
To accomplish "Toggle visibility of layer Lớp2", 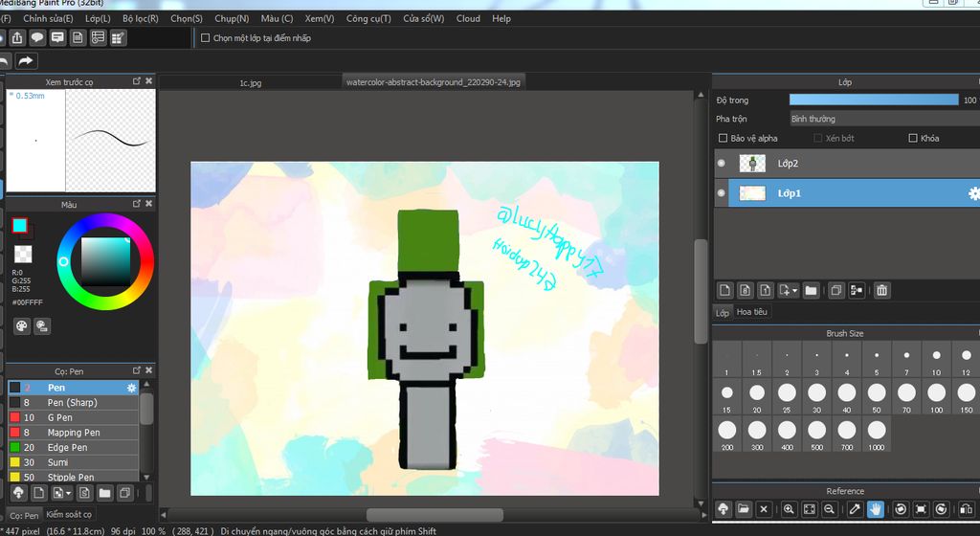I will 722,163.
